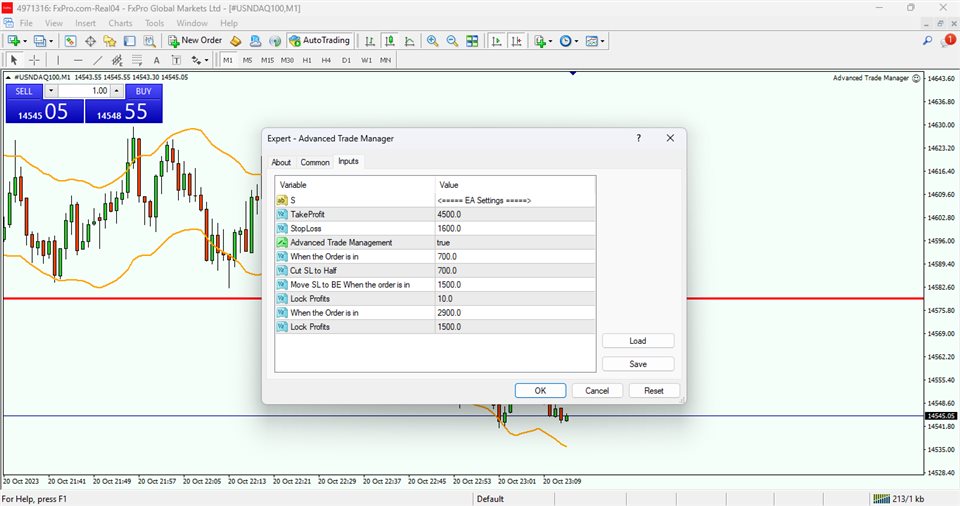Switch chart to Candlesticks type
Screen dimensions: 960x506
(x=389, y=41)
